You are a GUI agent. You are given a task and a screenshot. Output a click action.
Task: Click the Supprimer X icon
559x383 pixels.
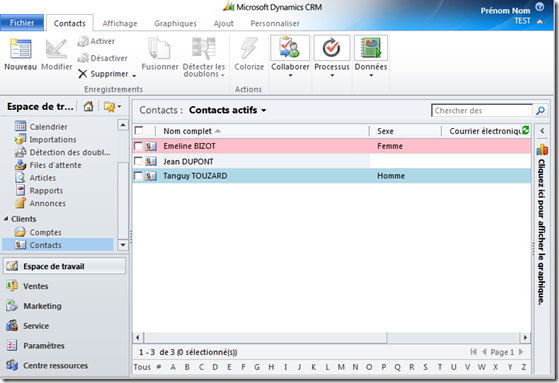pyautogui.click(x=83, y=74)
